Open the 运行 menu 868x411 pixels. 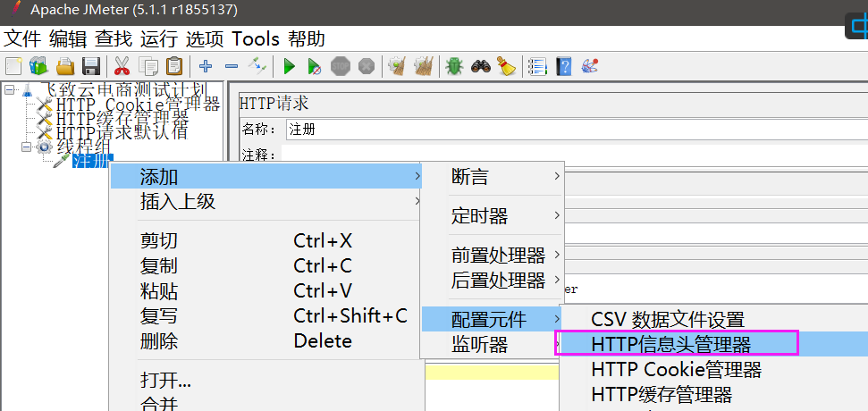pos(159,39)
